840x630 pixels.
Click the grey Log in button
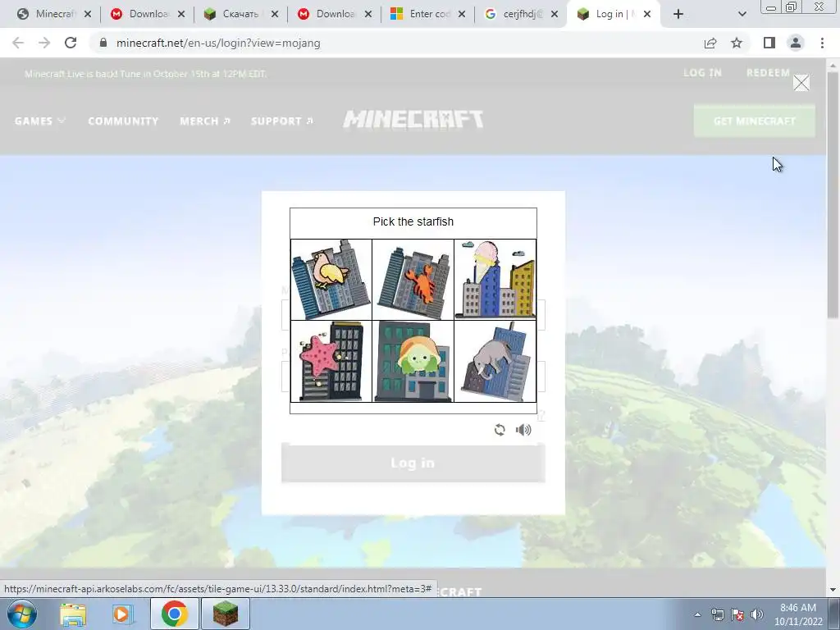[413, 463]
